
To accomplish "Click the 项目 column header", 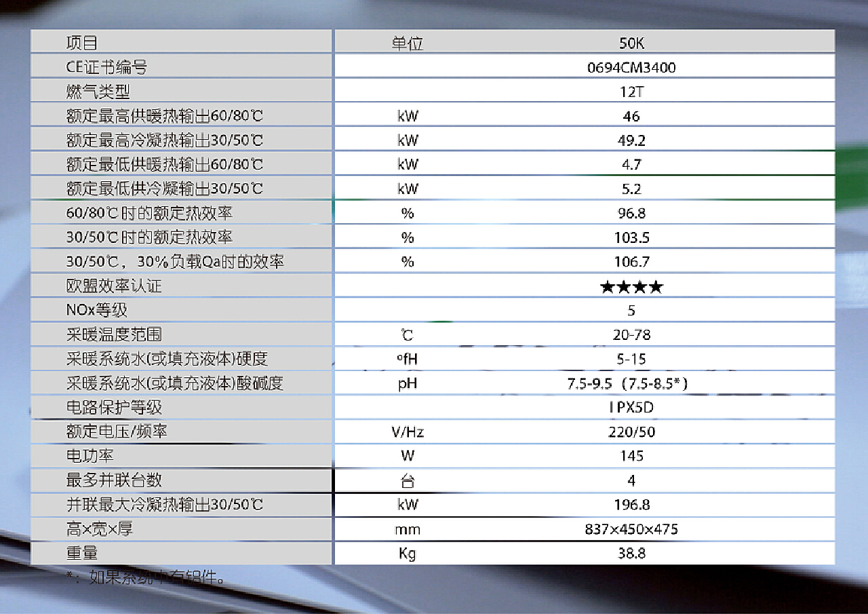I will click(82, 43).
